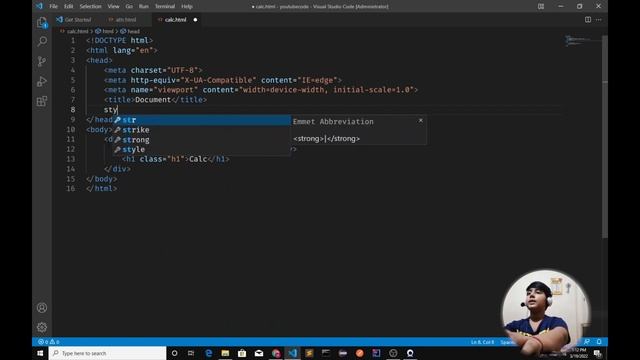Click line number 13 in the gutter
The width and height of the screenshot is (640, 360).
click(71, 159)
